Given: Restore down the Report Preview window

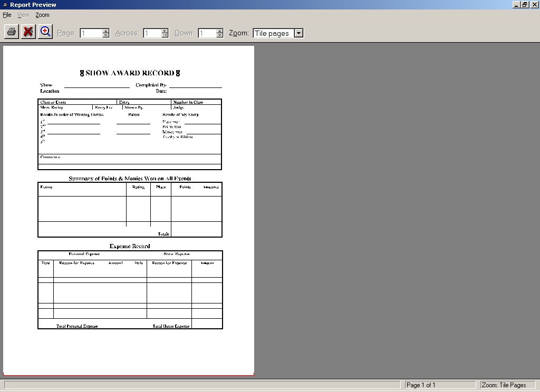Looking at the screenshot, I should 525,5.
